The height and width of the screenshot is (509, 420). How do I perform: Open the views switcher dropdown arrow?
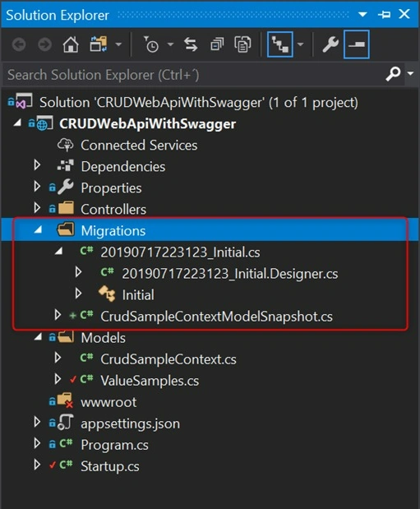[118, 44]
